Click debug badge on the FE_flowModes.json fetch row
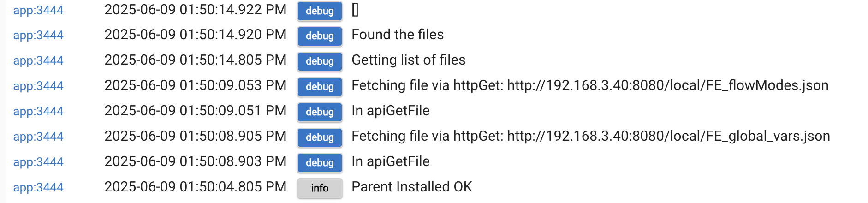 point(320,87)
